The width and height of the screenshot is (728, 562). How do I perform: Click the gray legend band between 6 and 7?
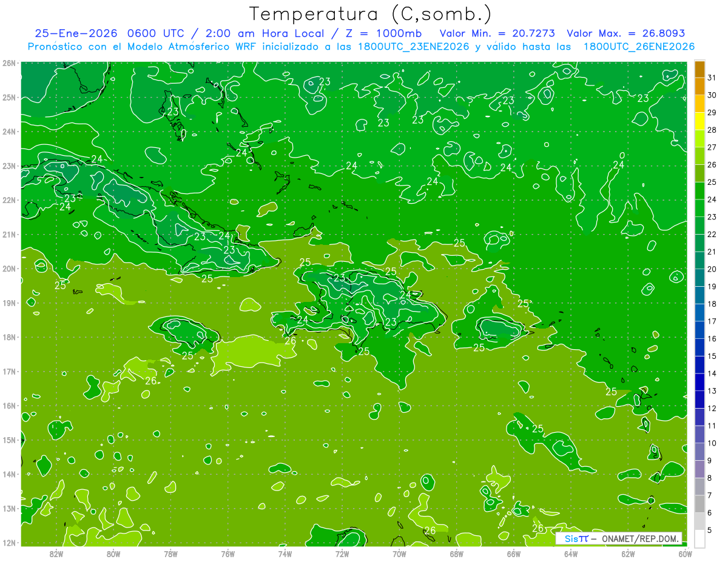click(x=699, y=504)
